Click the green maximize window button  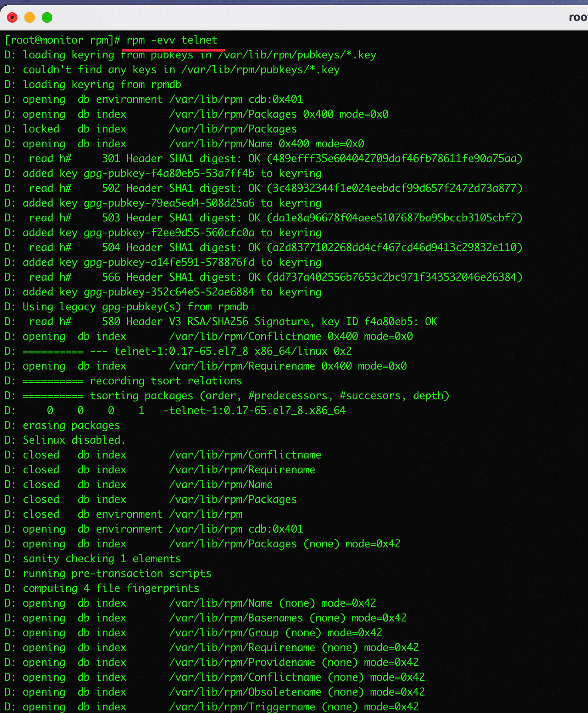(x=47, y=17)
